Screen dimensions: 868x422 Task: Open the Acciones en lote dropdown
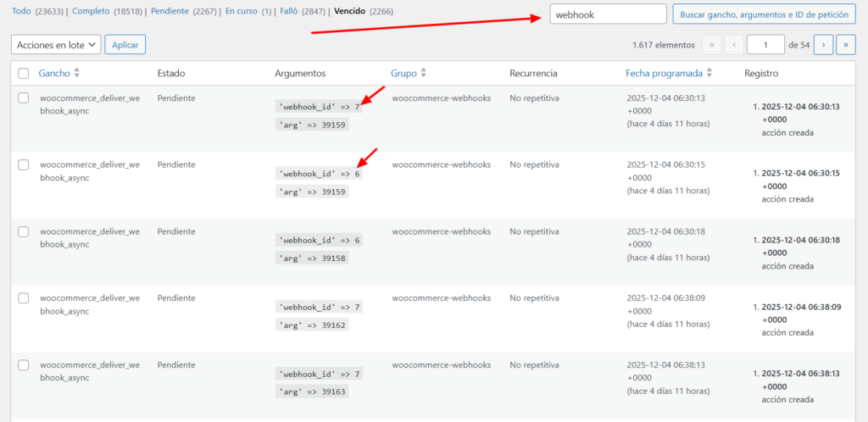click(x=56, y=45)
